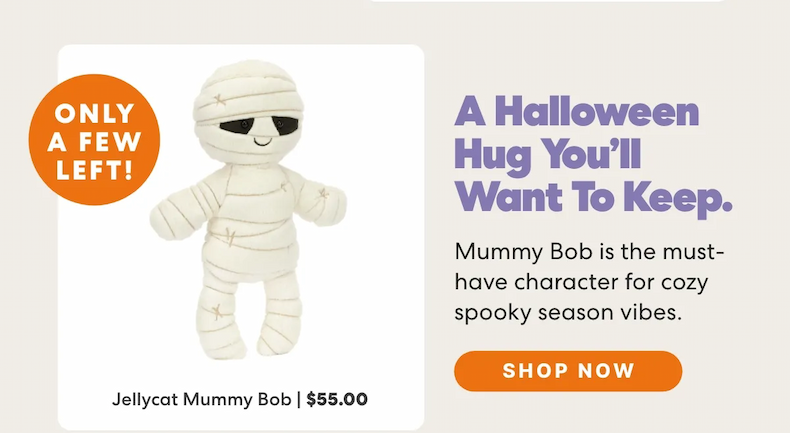Click the orange SHOP NOW button
The height and width of the screenshot is (433, 790).
tap(568, 371)
